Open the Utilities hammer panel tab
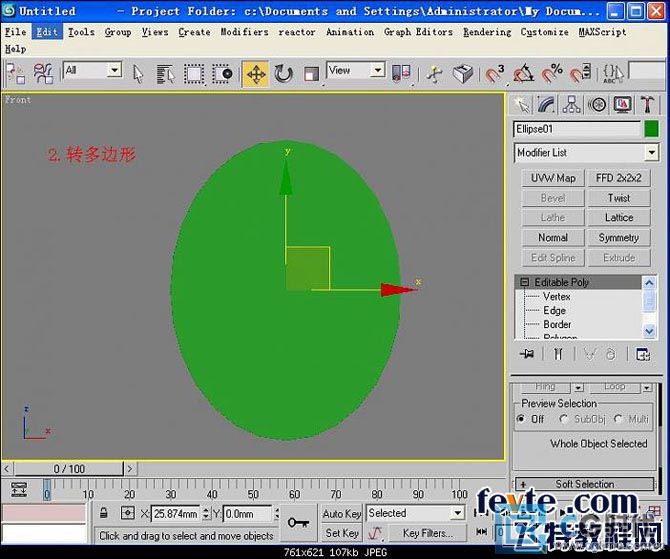670x559 pixels. [x=647, y=104]
